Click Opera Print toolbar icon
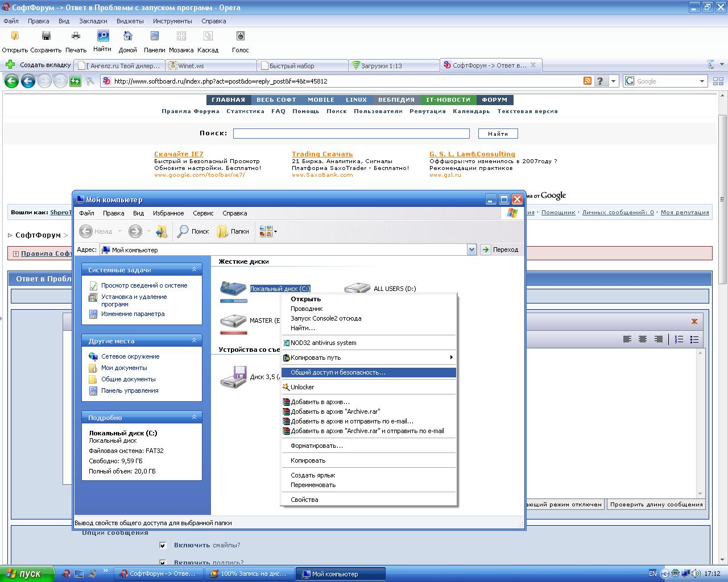 (x=76, y=36)
